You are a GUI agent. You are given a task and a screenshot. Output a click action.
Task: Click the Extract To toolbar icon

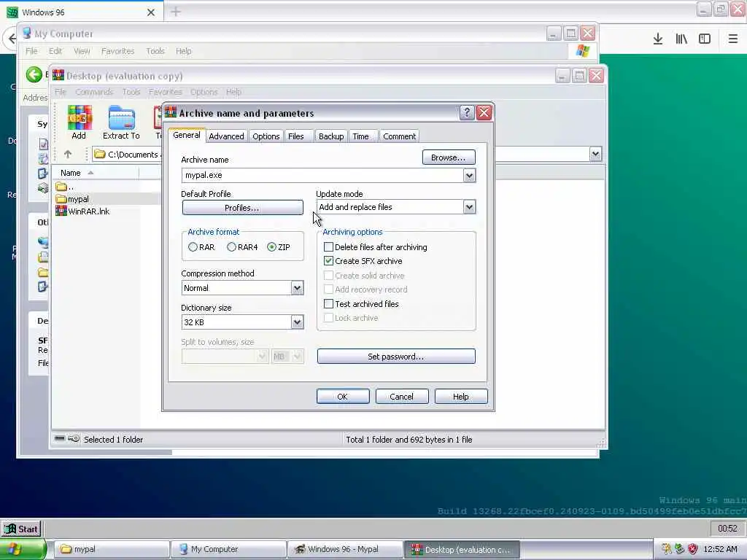tap(122, 122)
